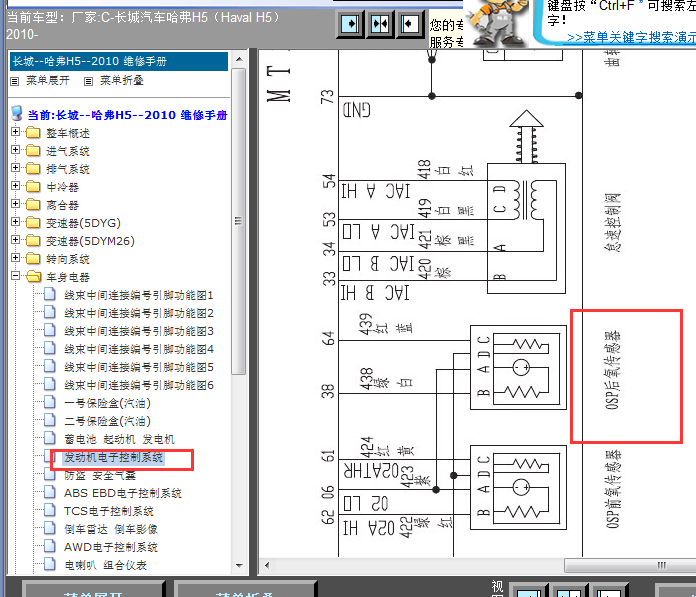Click the 菜单展开 menu-expand icon

click(15, 81)
